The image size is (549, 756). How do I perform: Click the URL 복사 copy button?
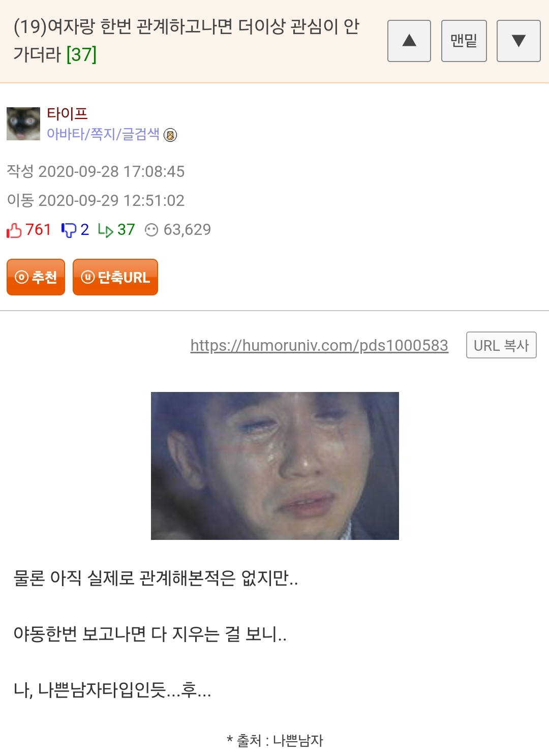point(501,345)
